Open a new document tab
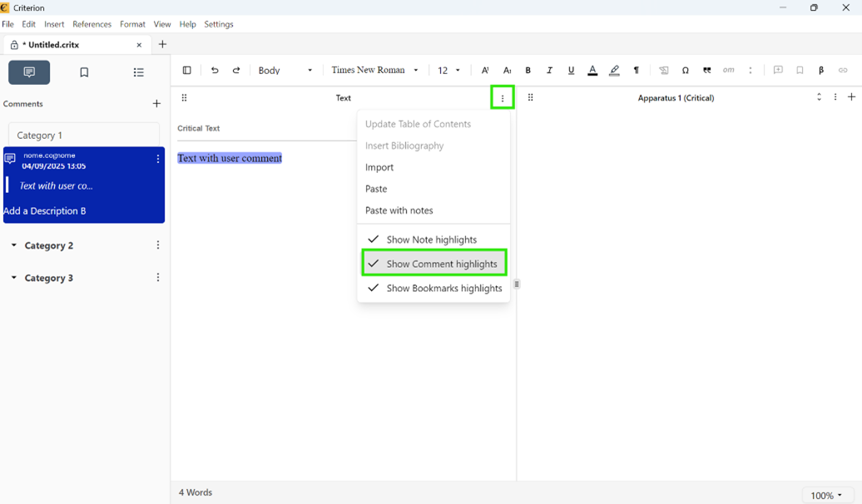 (162, 45)
